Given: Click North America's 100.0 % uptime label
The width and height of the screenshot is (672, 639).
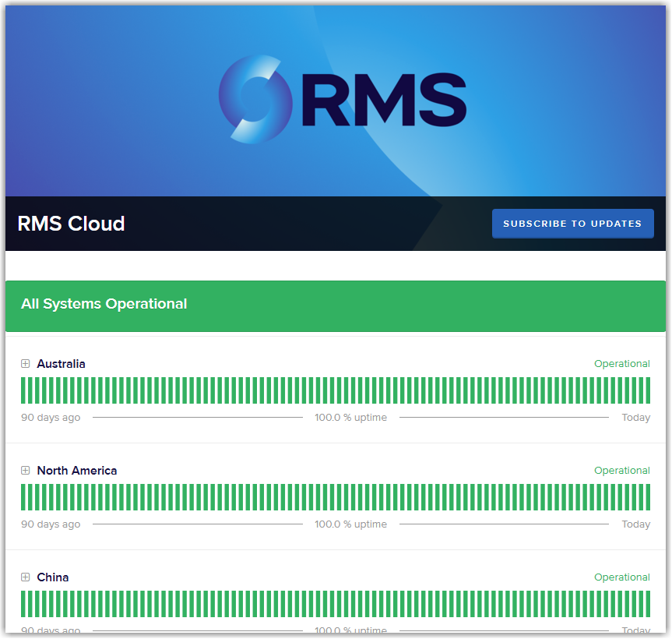Looking at the screenshot, I should tap(350, 524).
